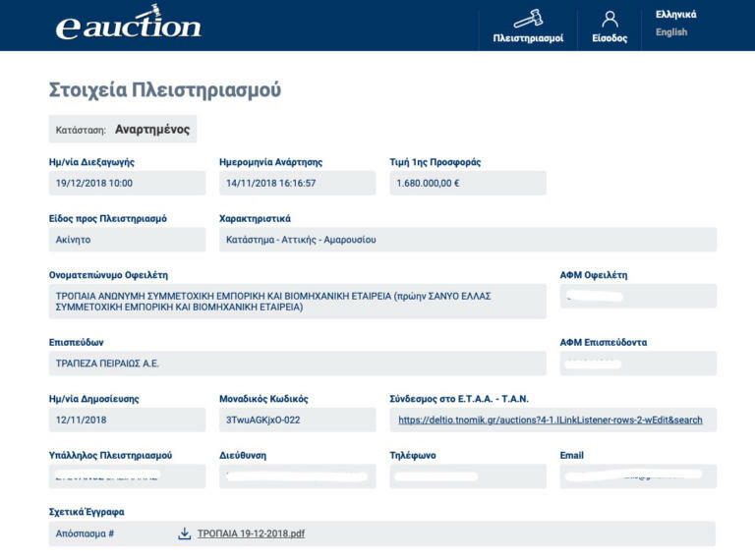Open the deltio.tnomik.gr auctions link
Image resolution: width=755 pixels, height=560 pixels.
point(550,420)
